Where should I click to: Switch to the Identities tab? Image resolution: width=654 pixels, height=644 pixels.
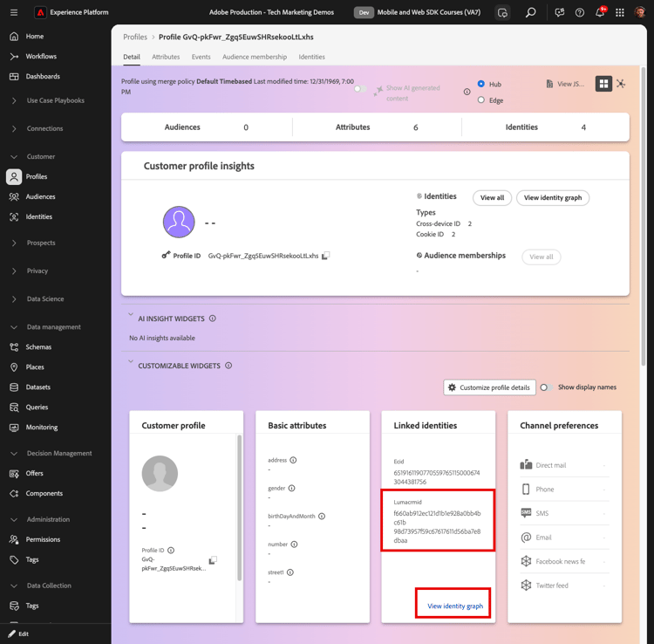[311, 57]
